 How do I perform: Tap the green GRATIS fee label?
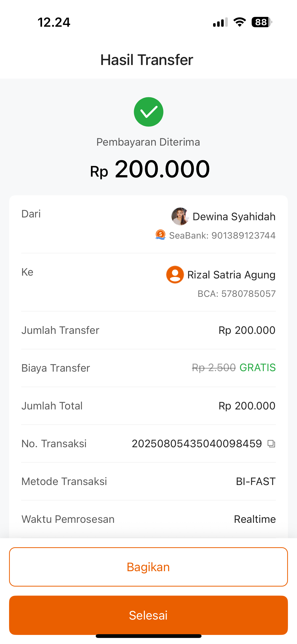click(257, 368)
